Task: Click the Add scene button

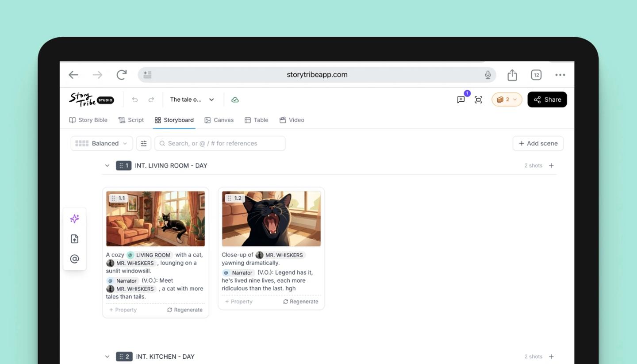Action: coord(538,143)
